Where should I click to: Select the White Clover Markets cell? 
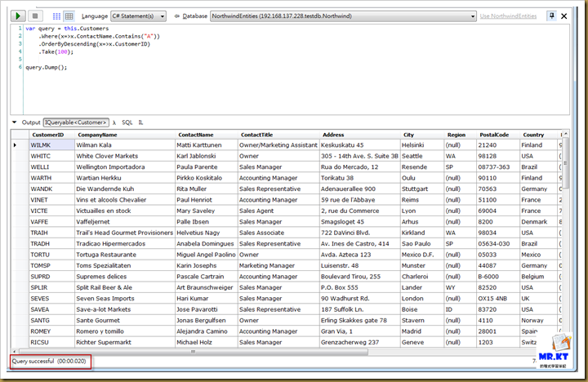tap(107, 156)
